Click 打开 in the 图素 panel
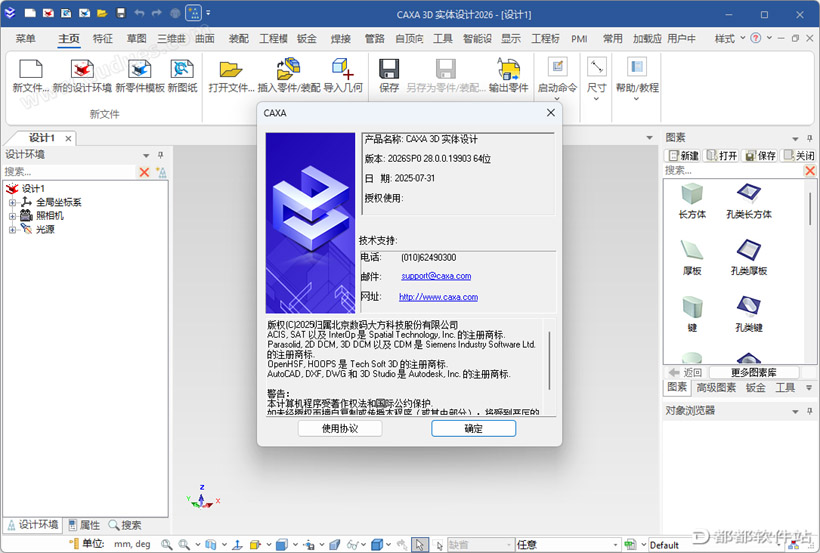This screenshot has width=820, height=553. [x=722, y=155]
